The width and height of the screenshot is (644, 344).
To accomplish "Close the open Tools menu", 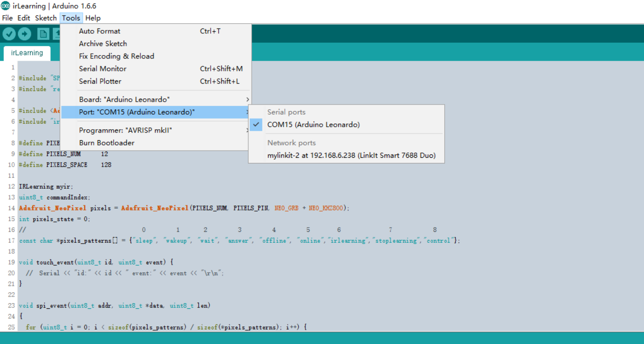I will coord(71,18).
